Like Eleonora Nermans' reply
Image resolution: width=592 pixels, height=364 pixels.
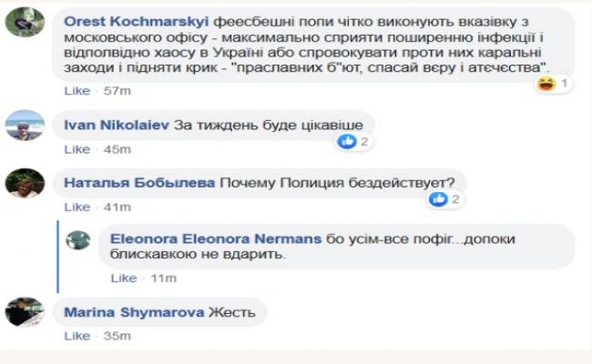pyautogui.click(x=122, y=278)
